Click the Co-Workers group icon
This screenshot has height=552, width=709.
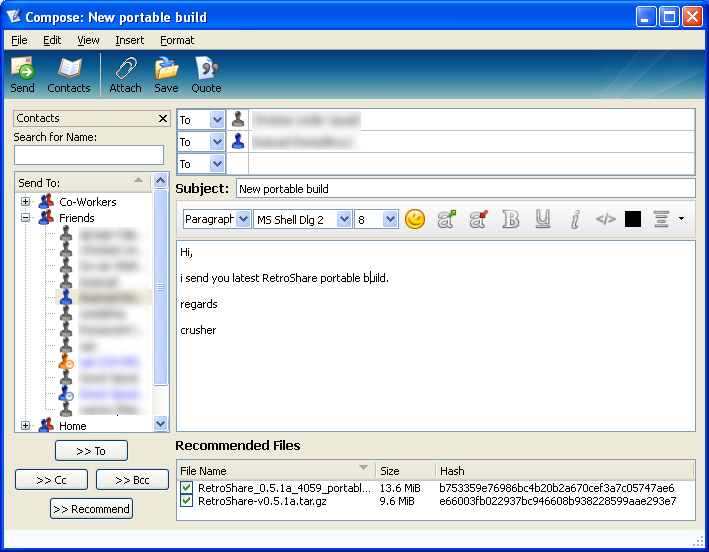[46, 201]
